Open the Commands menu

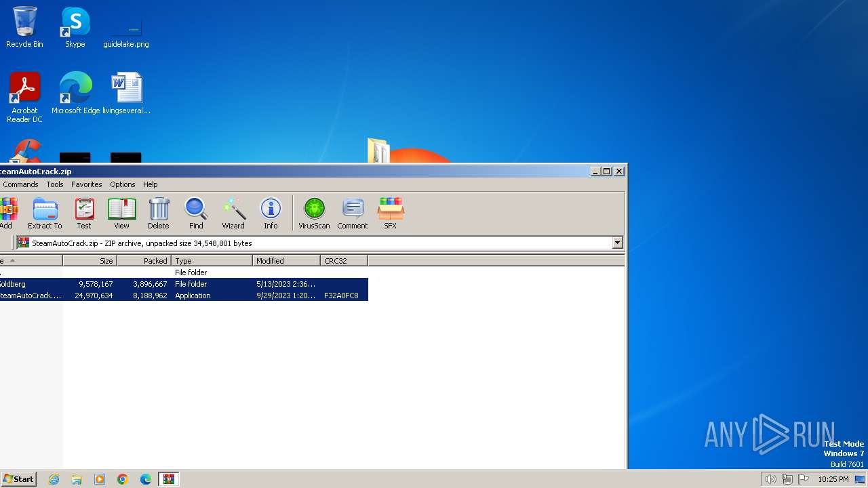20,184
